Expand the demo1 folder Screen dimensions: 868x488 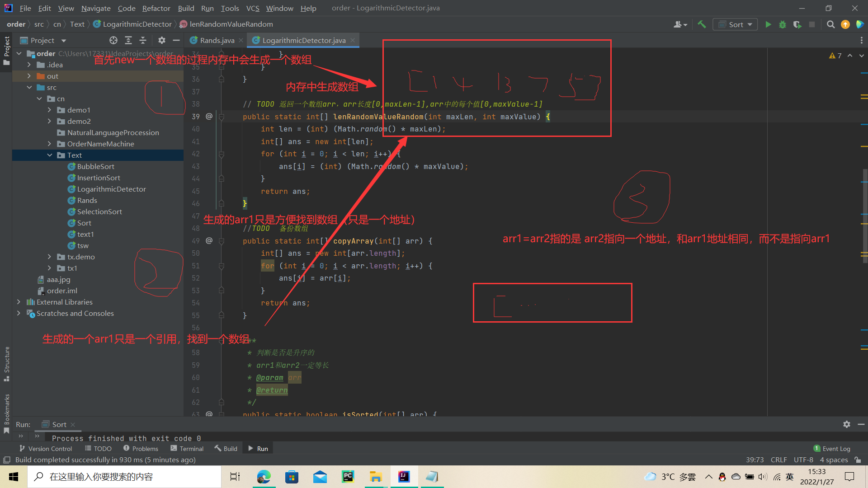(x=49, y=110)
